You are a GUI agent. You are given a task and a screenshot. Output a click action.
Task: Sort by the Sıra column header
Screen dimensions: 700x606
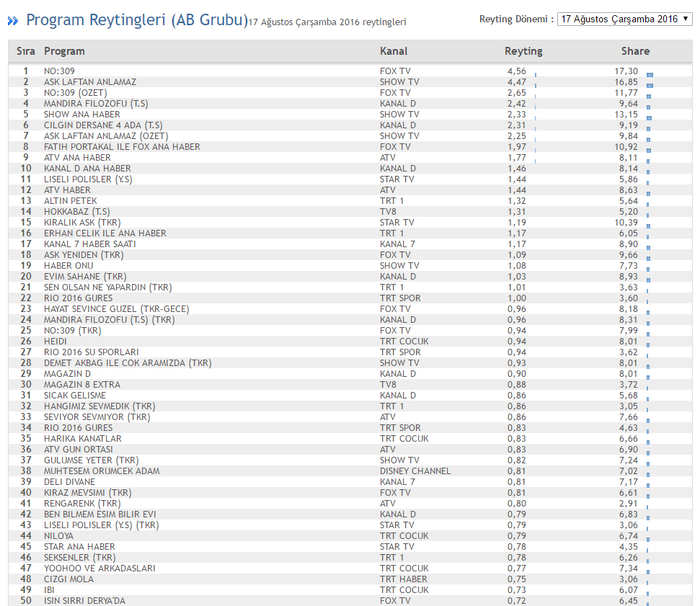pyautogui.click(x=26, y=51)
